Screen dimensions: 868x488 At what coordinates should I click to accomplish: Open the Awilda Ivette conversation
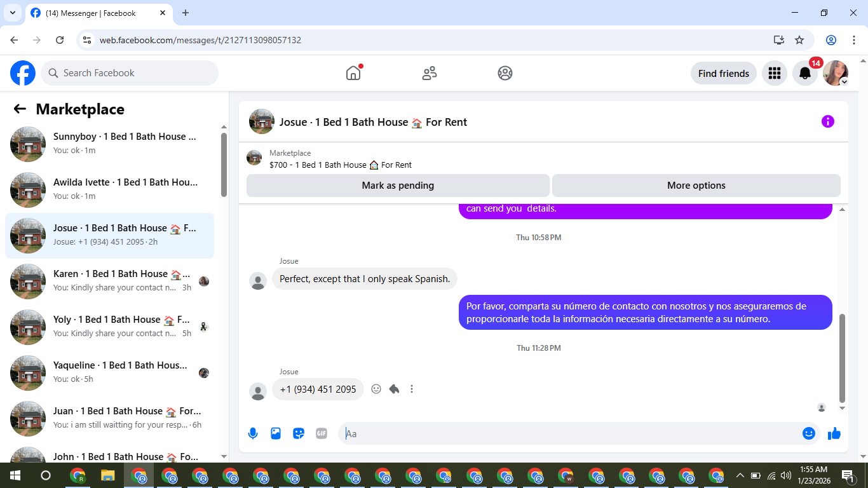[109, 190]
